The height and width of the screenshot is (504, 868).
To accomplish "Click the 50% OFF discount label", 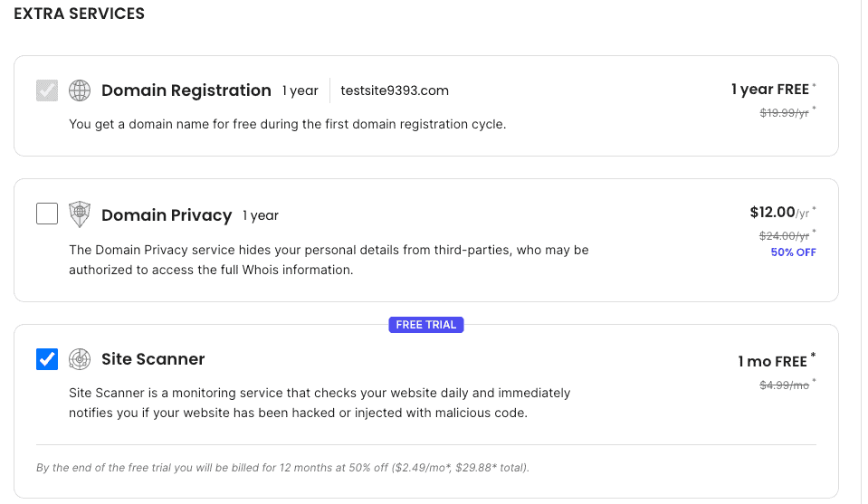I will [793, 252].
